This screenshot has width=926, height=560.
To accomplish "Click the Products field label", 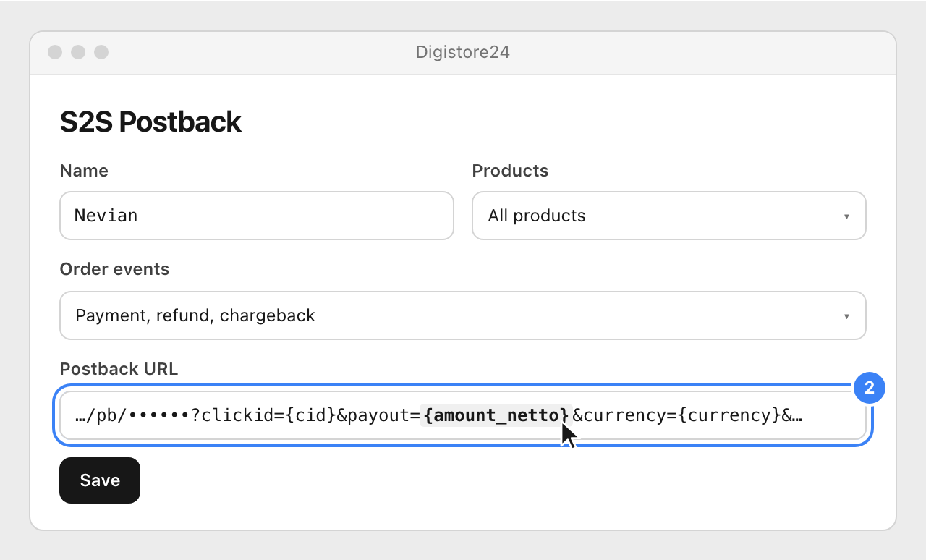I will 510,171.
